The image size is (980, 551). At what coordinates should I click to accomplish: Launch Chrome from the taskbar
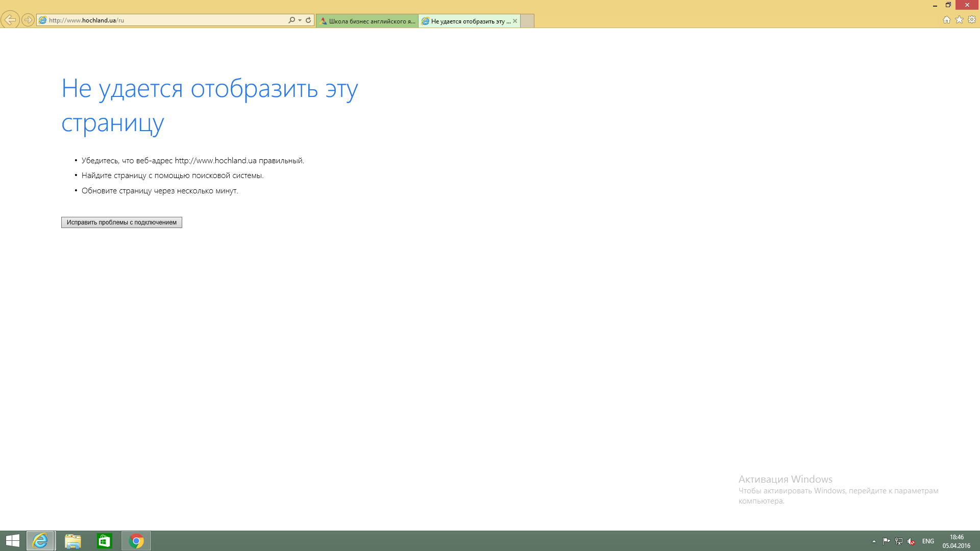136,541
